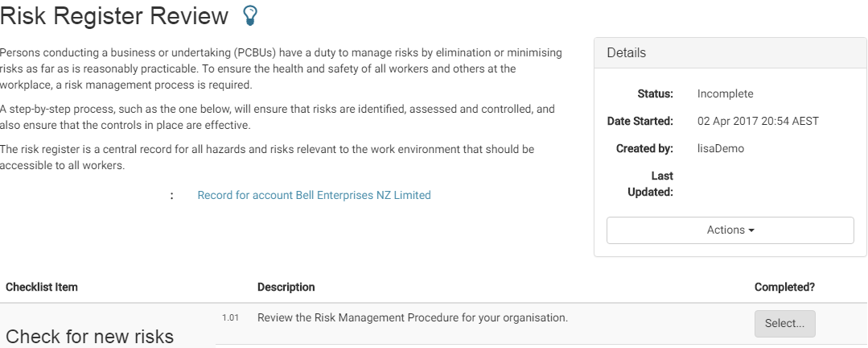Click the Created by: label
868x348 pixels.
click(645, 148)
